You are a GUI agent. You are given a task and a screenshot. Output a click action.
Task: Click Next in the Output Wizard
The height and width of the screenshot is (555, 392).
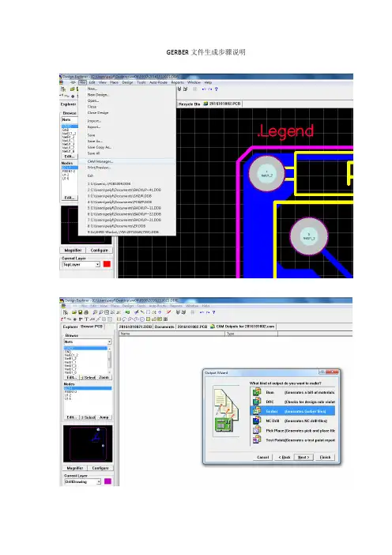(303, 457)
